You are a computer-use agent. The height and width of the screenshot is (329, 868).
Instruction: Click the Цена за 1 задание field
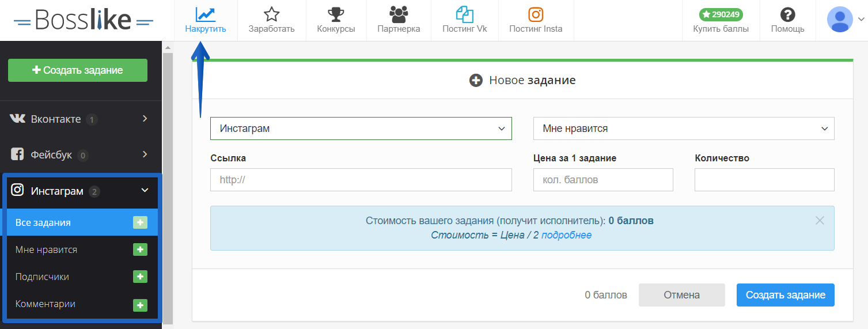[x=603, y=180]
